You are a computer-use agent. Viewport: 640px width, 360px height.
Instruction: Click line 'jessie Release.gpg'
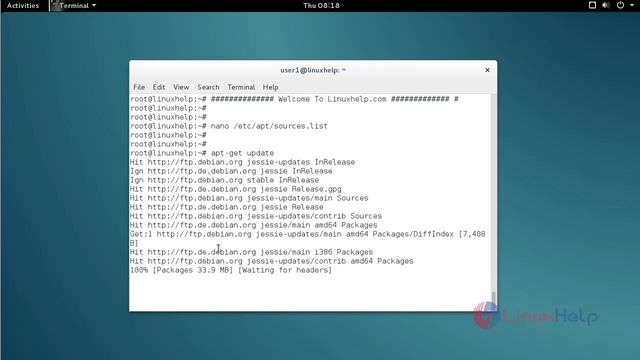point(236,189)
